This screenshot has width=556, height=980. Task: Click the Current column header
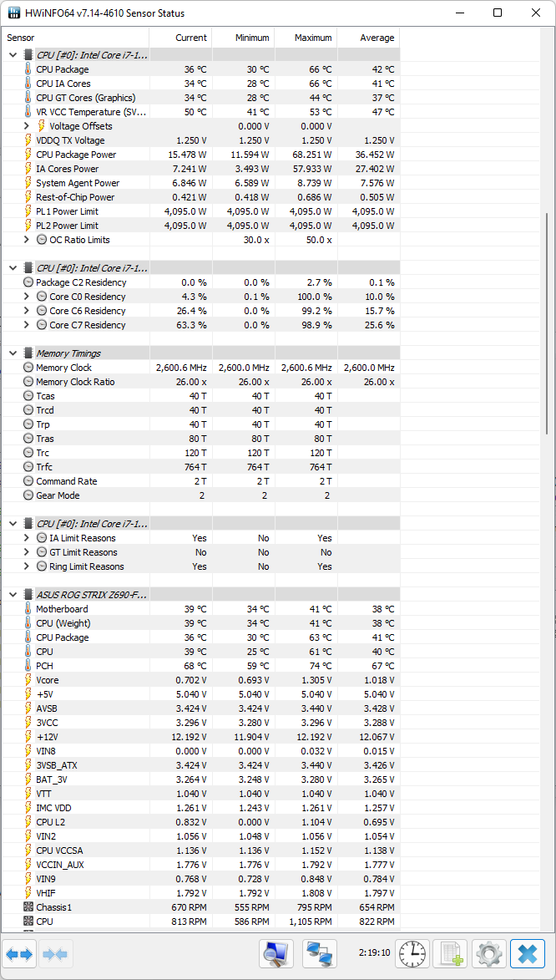click(180, 38)
